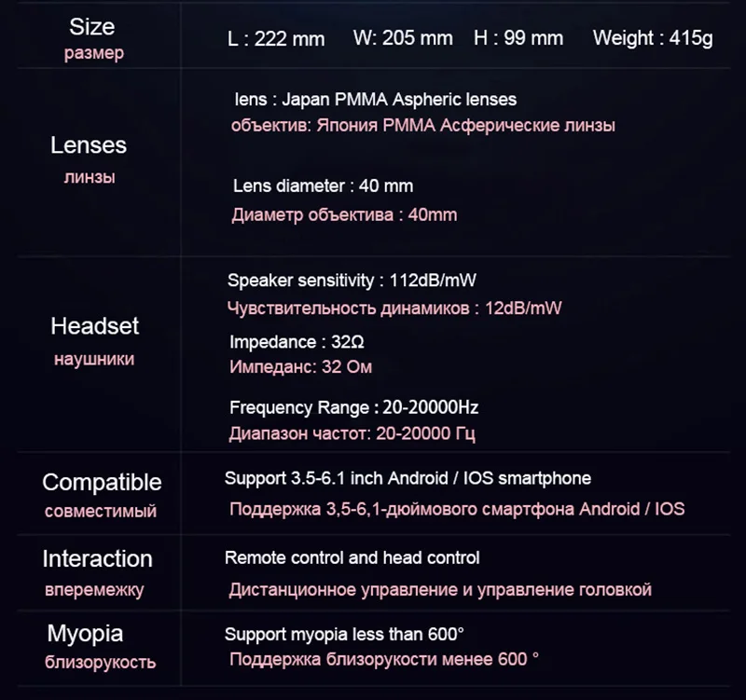Click the H : 99 mm value
Screen dimensions: 746x700
click(x=518, y=39)
